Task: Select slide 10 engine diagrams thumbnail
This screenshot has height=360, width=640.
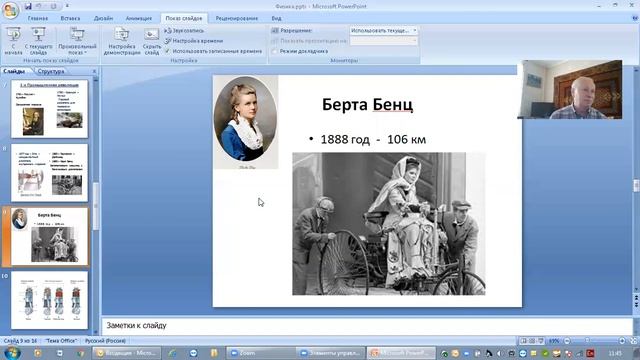Action: point(49,300)
